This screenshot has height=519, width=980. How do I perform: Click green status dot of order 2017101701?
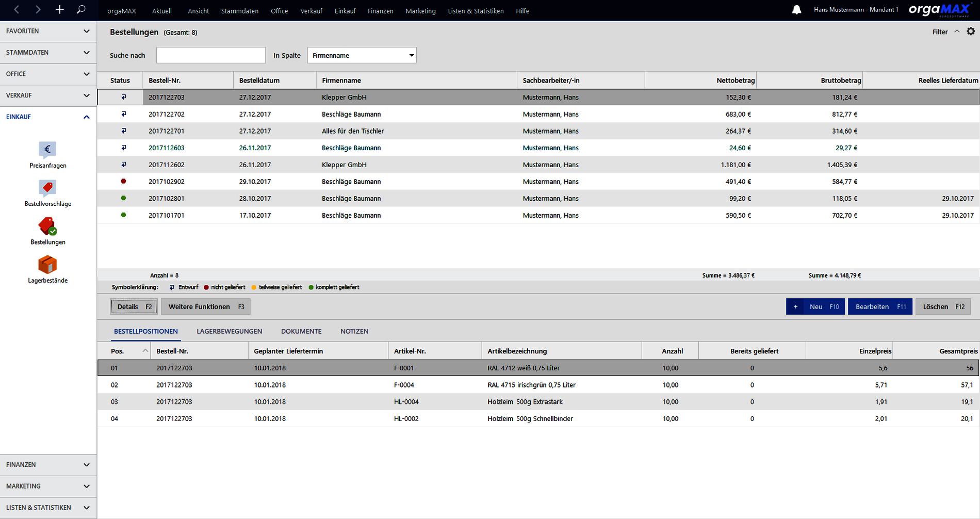(123, 215)
